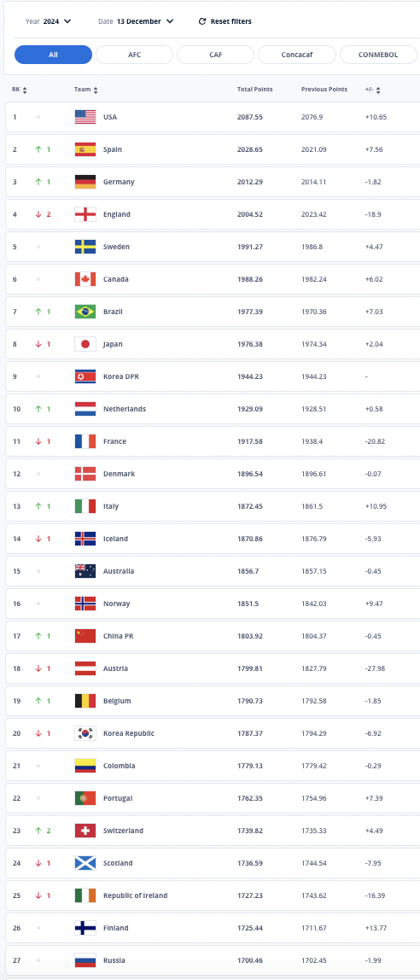Sort by the RK column arrows
The image size is (420, 980).
point(25,90)
